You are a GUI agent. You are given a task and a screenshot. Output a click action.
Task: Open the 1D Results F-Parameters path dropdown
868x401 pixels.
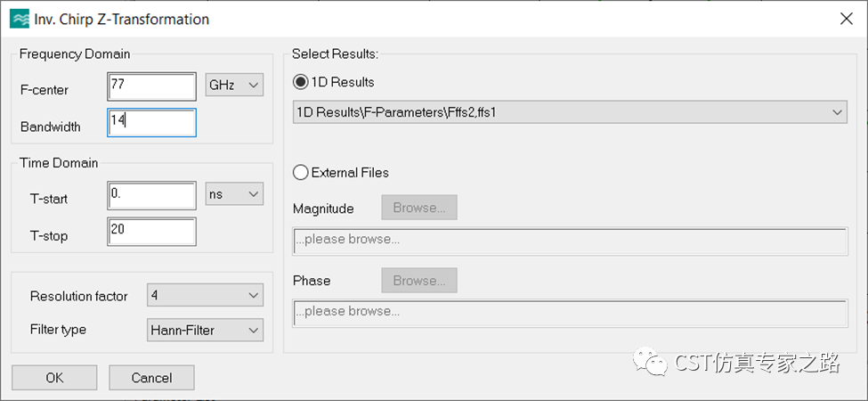[570, 112]
